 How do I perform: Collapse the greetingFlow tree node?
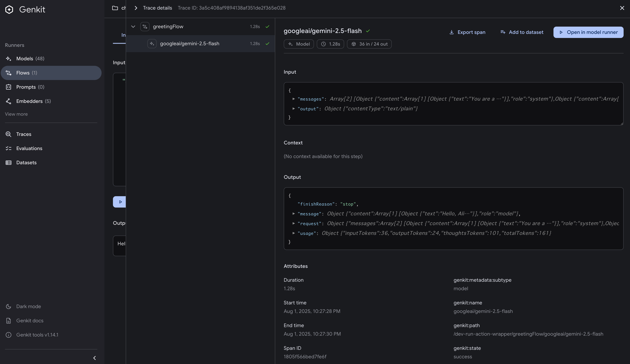point(133,26)
